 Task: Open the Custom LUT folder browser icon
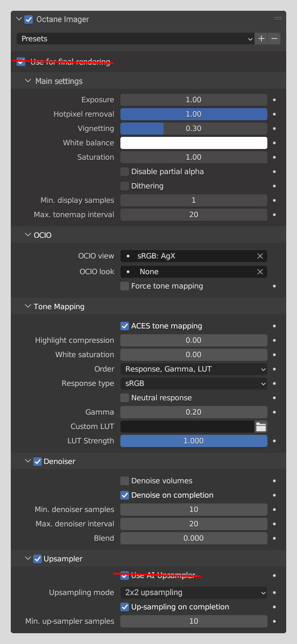261,427
